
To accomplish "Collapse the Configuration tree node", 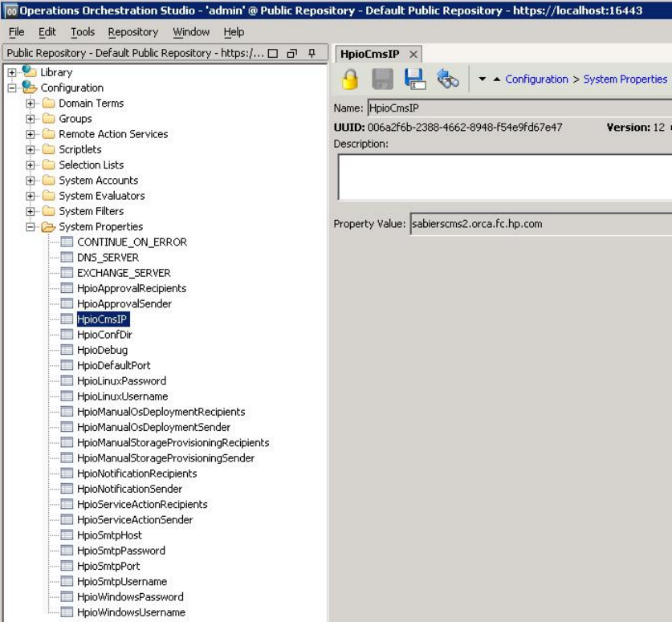I will coord(12,87).
